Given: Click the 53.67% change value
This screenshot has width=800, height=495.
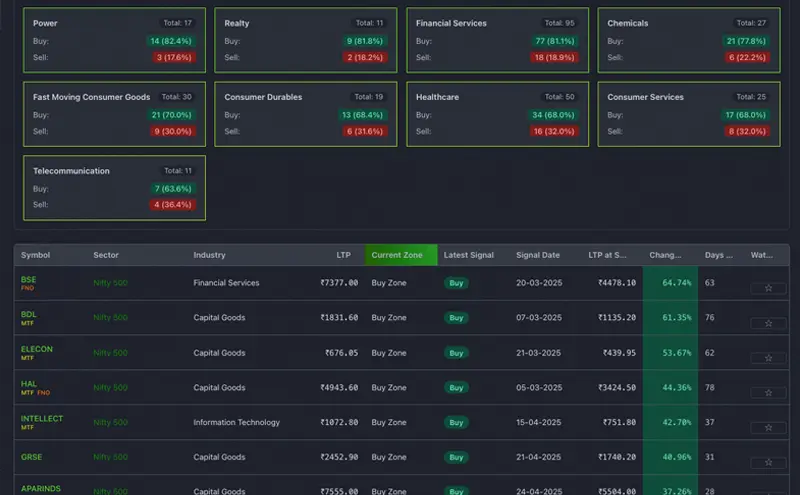Looking at the screenshot, I should [x=677, y=353].
